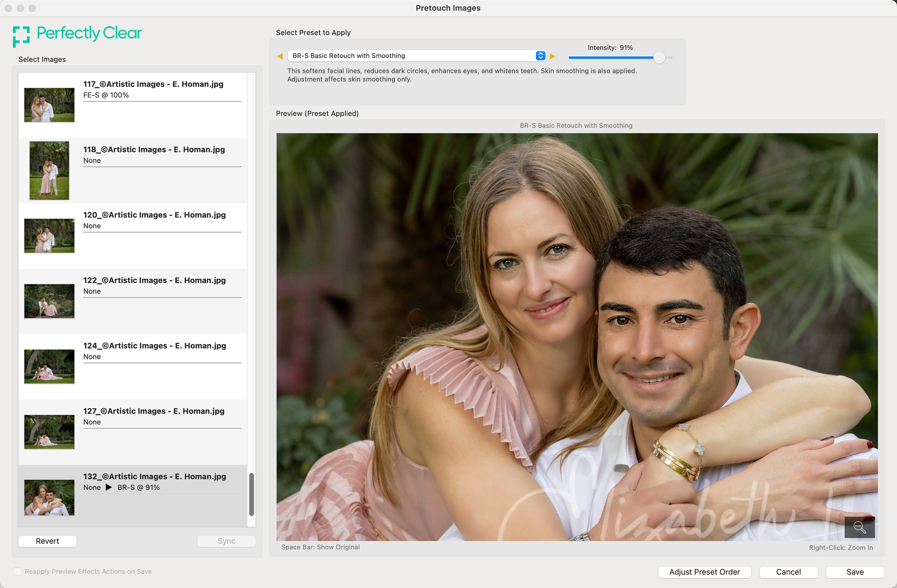Click the image list vertical scrollbar
Image resolution: width=897 pixels, height=588 pixels.
tap(252, 494)
